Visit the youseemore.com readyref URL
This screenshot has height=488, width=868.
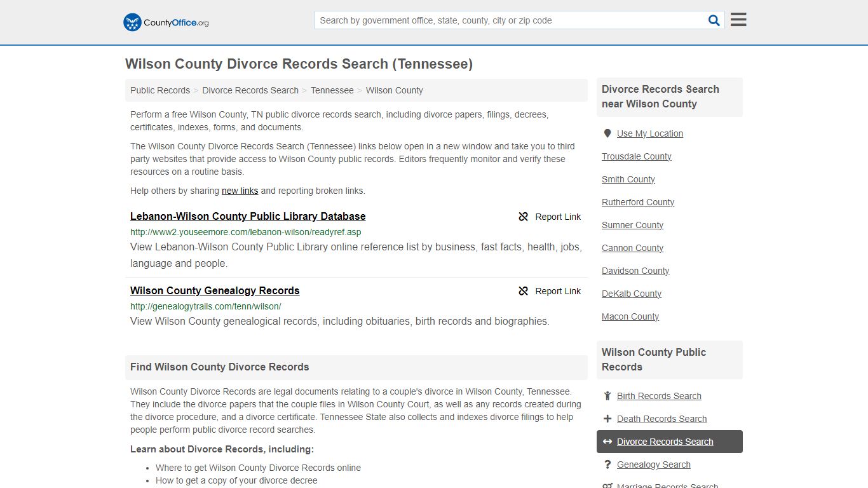point(246,232)
